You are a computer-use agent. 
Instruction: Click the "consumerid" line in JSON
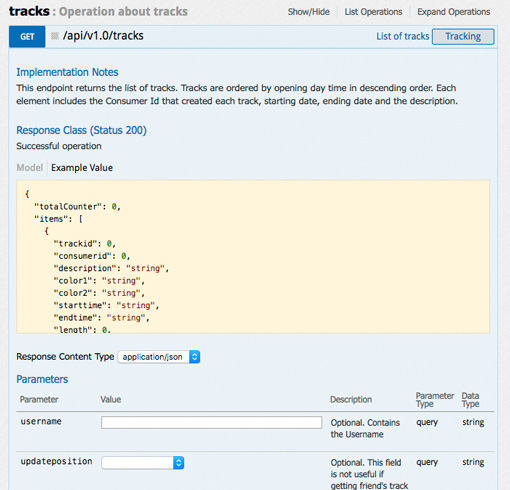coord(92,256)
